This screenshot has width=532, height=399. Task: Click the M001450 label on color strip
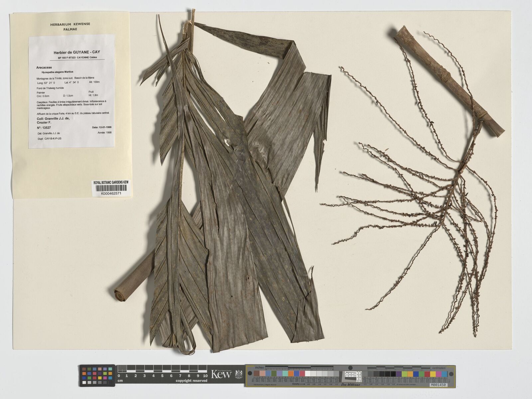(x=438, y=385)
